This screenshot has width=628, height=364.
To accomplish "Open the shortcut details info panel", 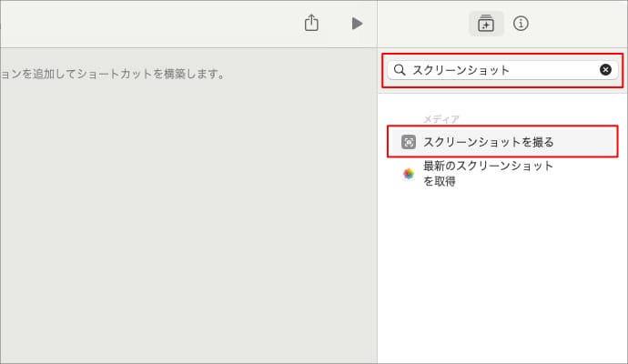I will pyautogui.click(x=521, y=24).
